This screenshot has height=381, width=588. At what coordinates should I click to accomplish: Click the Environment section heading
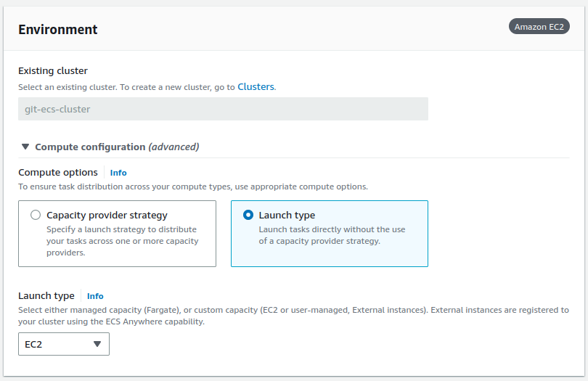pos(58,30)
